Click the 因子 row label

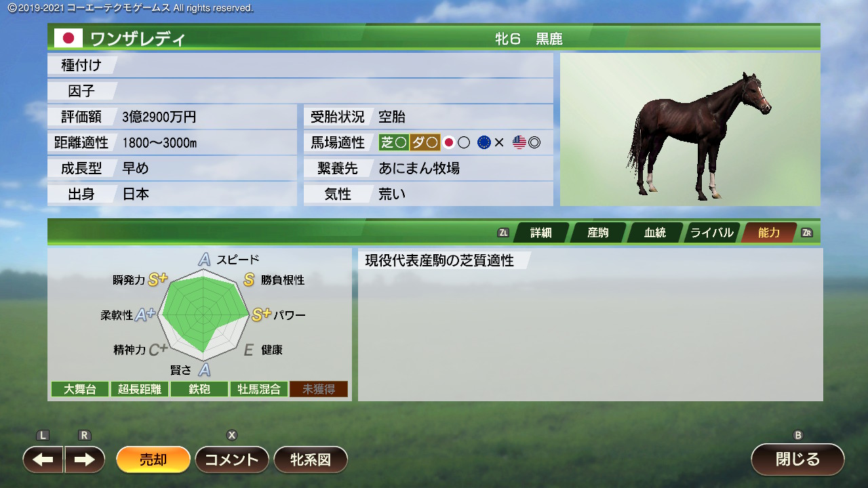click(x=81, y=91)
